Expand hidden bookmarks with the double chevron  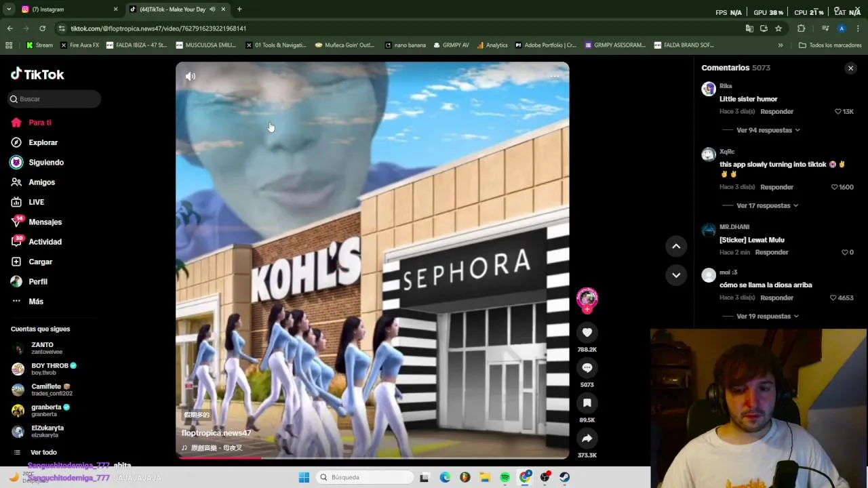pyautogui.click(x=781, y=45)
